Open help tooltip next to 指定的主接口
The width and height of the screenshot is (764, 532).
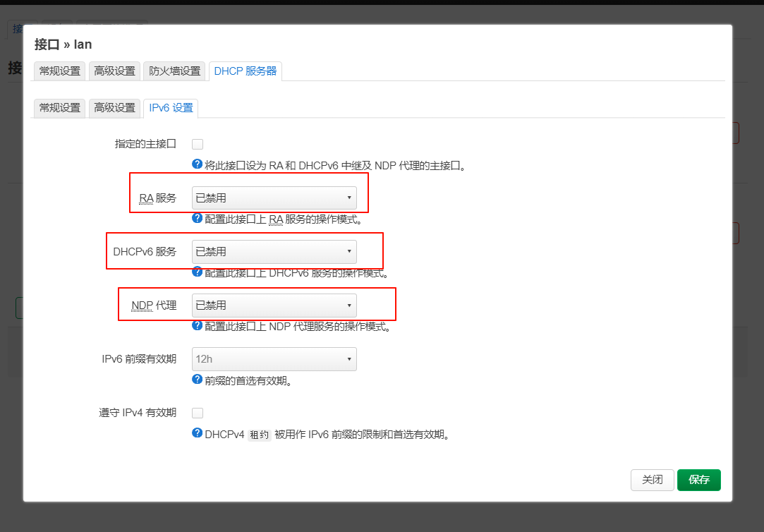pyautogui.click(x=196, y=164)
